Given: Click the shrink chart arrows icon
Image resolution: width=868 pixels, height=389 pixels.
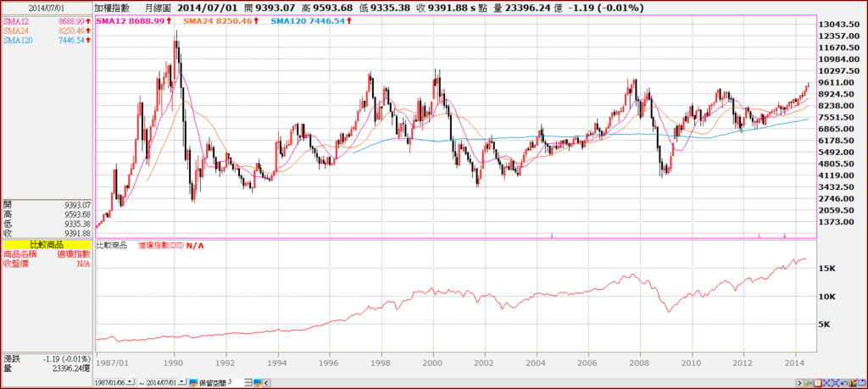Looking at the screenshot, I should [x=826, y=383].
